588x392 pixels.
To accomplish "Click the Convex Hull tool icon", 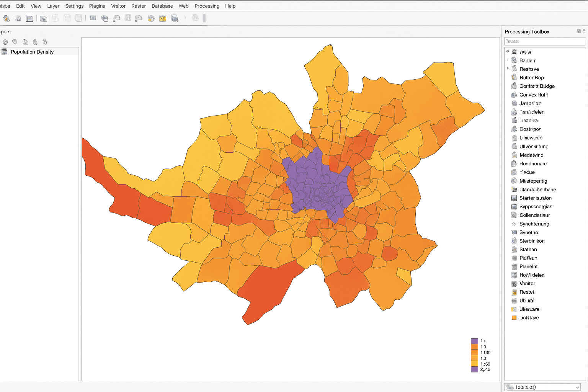I will [x=514, y=95].
